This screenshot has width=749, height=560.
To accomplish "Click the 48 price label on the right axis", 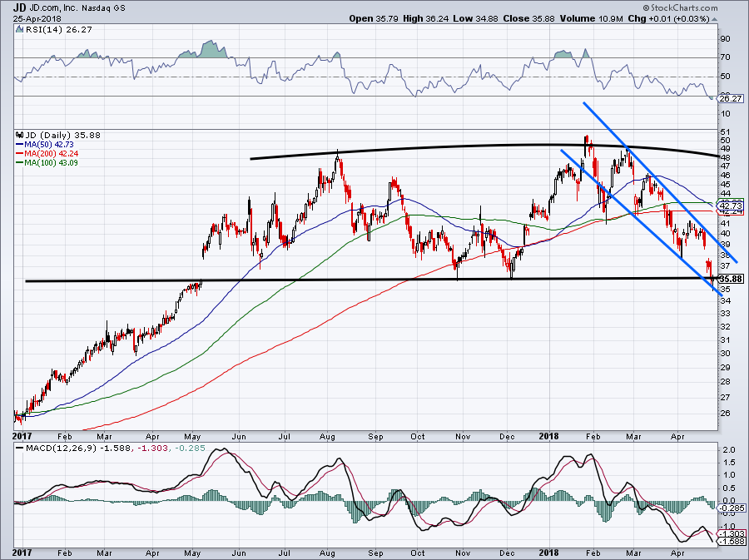I will tap(725, 157).
